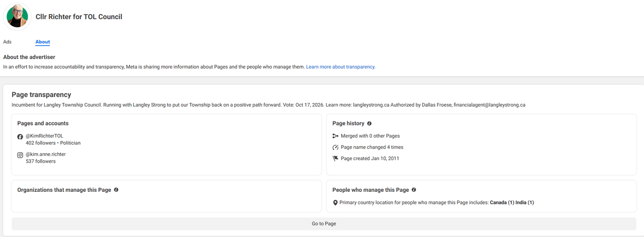Click the icon beside Page name changed 4 times

336,148
